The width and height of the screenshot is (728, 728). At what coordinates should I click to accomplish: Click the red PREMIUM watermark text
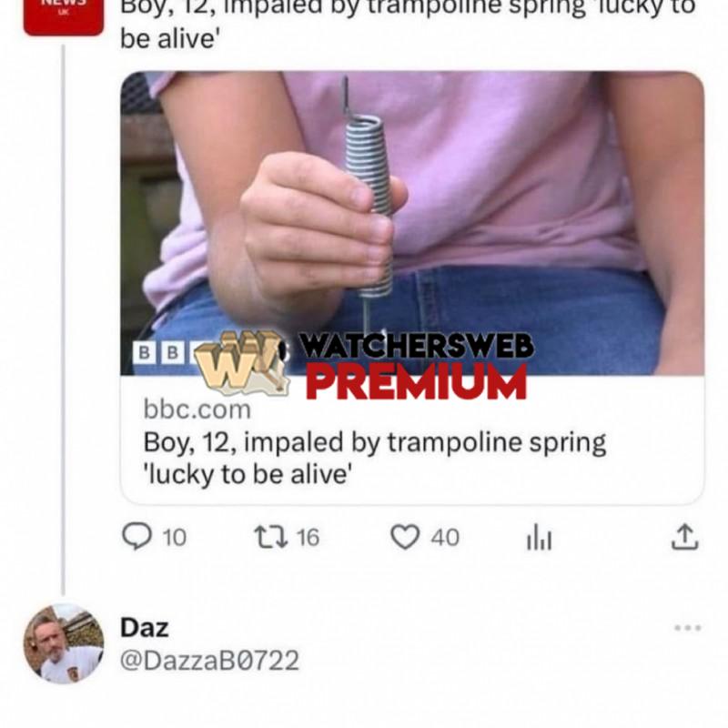click(417, 381)
